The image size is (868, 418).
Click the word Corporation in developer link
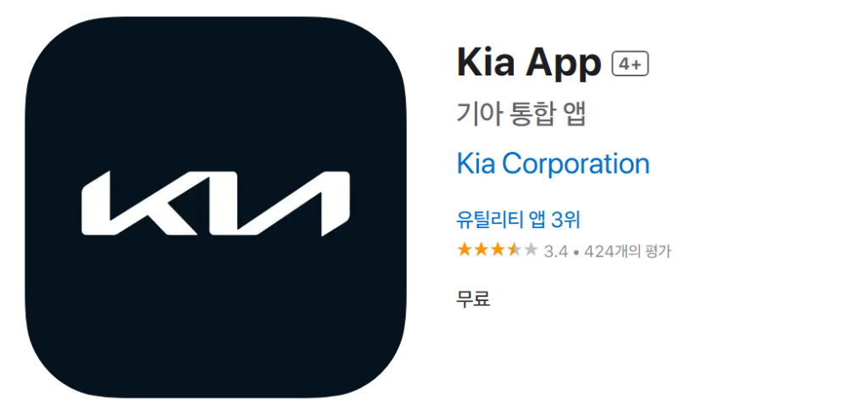(x=576, y=164)
